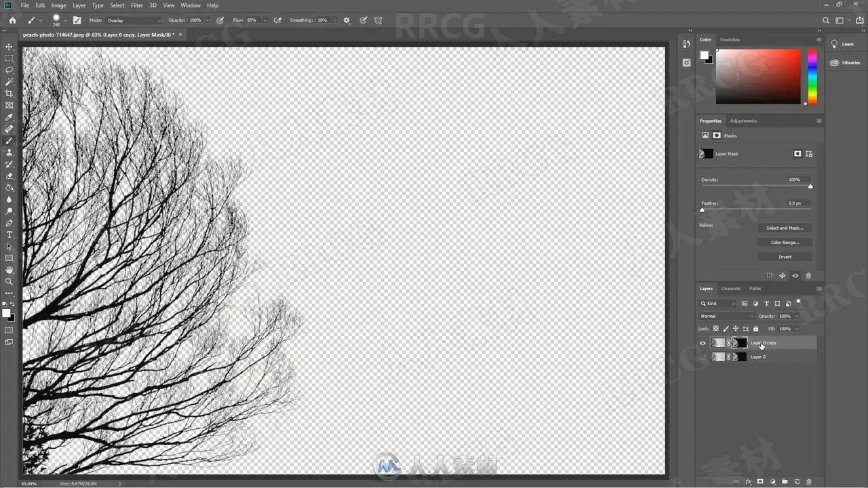Delete layer using Layers panel trash icon

point(809,482)
